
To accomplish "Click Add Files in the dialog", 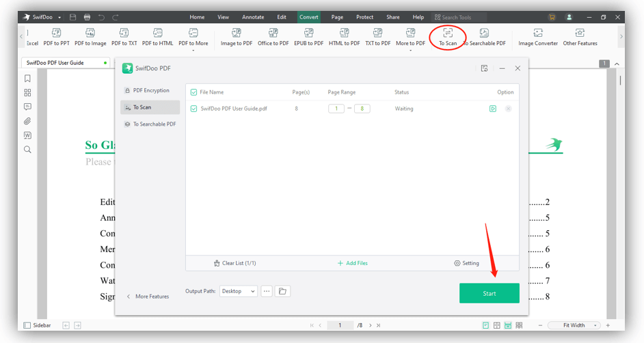I will (x=352, y=263).
